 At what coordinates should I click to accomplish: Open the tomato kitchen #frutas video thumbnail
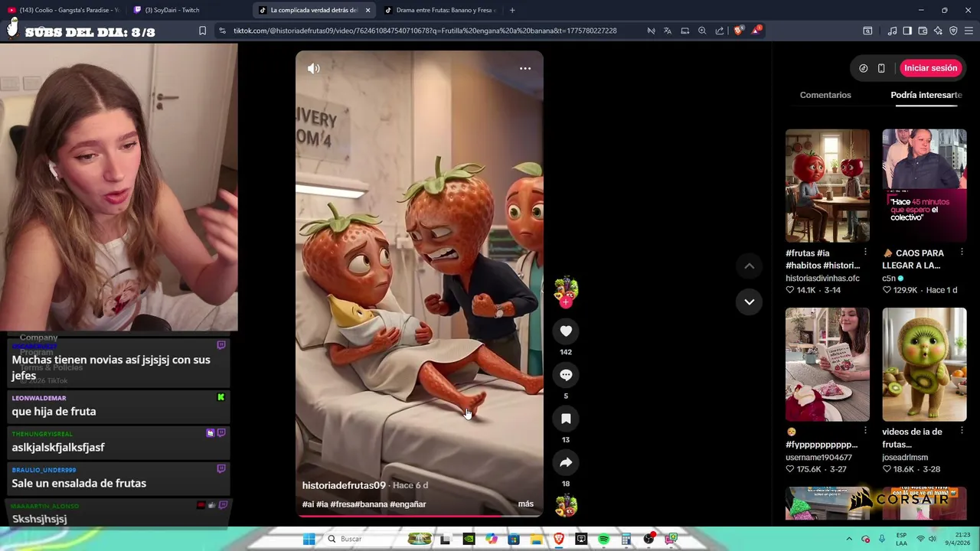(828, 186)
